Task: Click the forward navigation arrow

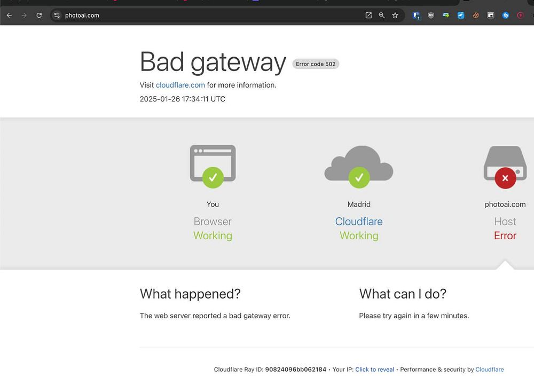Action: pos(24,15)
